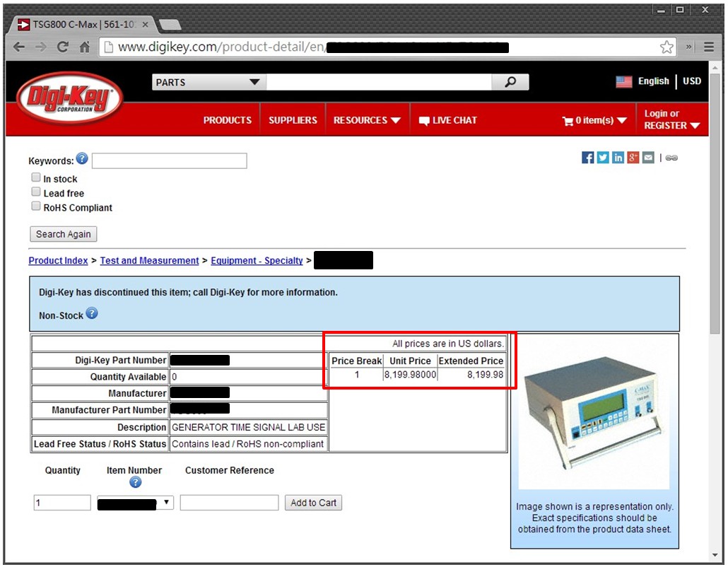Click the Add to Cart button
This screenshot has height=567, width=728.
313,503
